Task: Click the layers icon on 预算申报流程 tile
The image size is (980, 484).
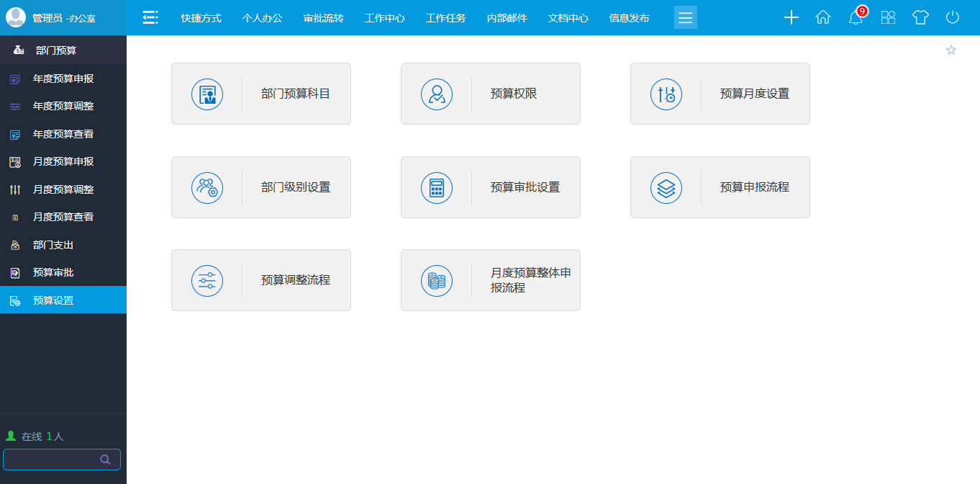Action: (666, 187)
